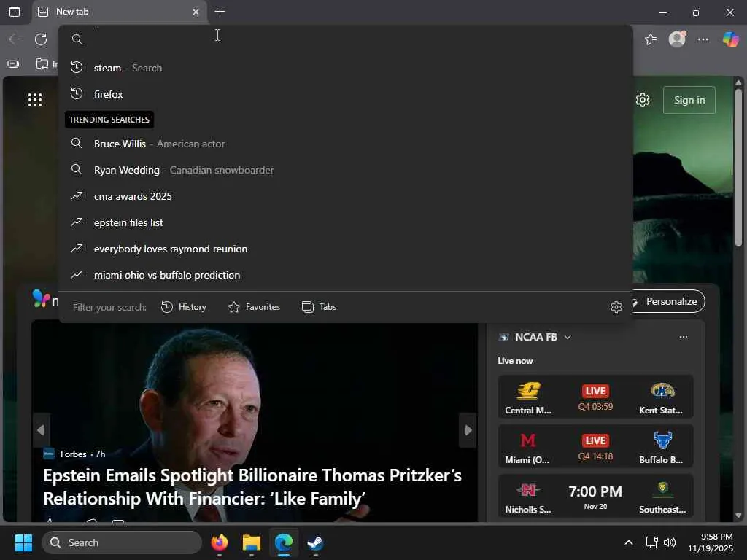
Task: Click the import favorites folder icon
Action: pyautogui.click(x=42, y=64)
